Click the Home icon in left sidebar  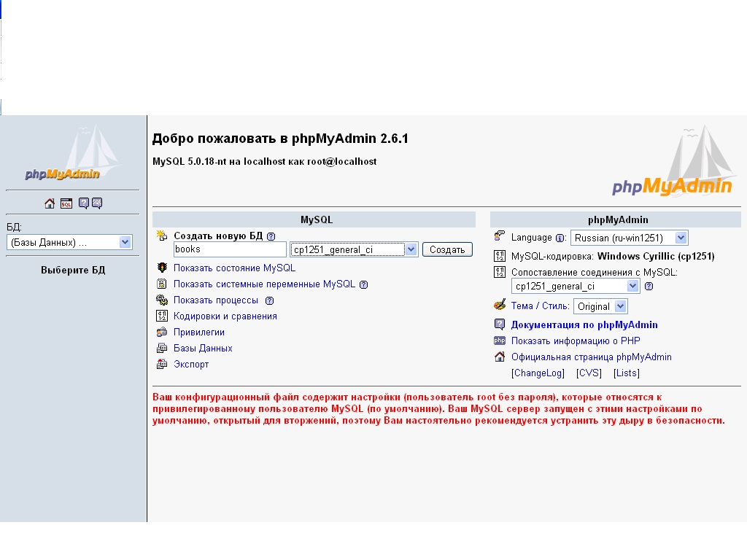point(50,203)
